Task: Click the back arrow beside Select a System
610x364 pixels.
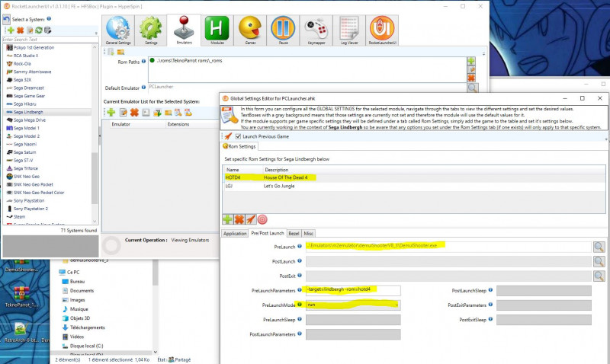Action: click(6, 20)
